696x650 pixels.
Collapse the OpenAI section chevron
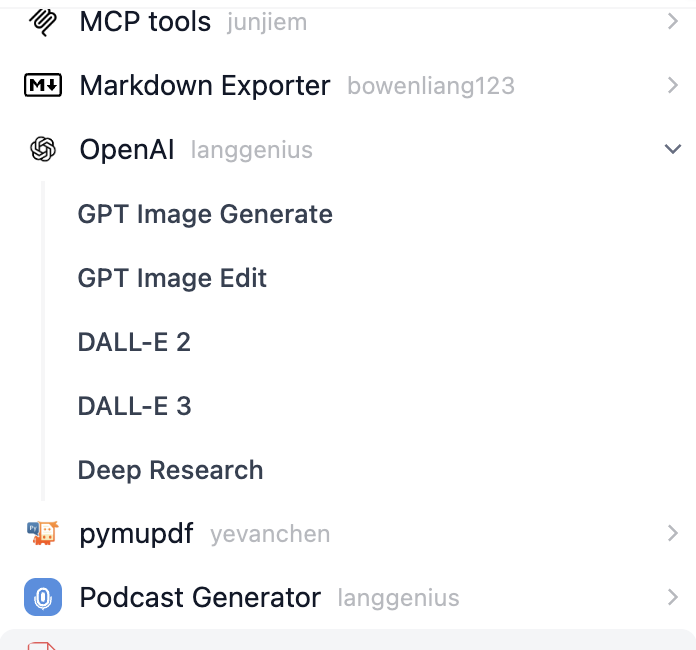coord(673,150)
